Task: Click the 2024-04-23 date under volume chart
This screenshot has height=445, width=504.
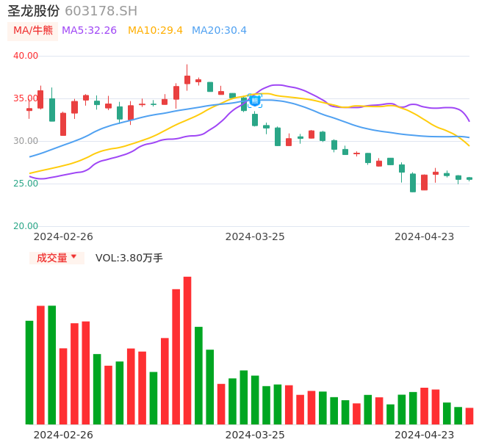Action: tap(425, 435)
